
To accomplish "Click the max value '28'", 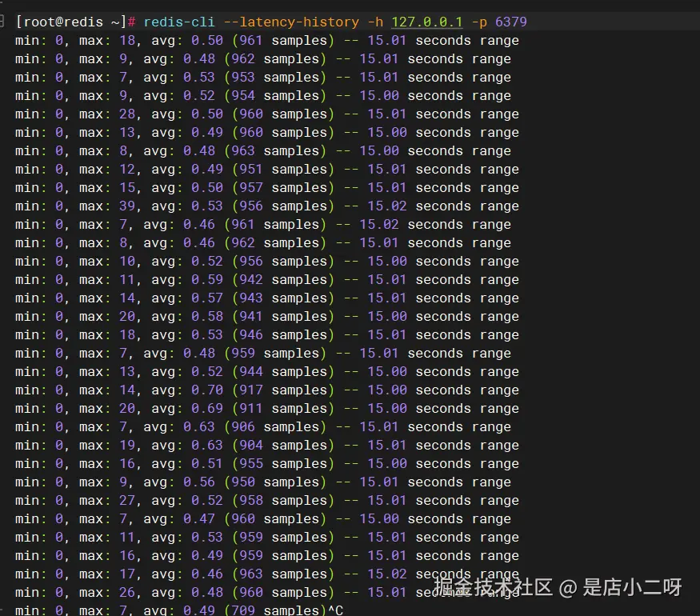I will click(127, 114).
